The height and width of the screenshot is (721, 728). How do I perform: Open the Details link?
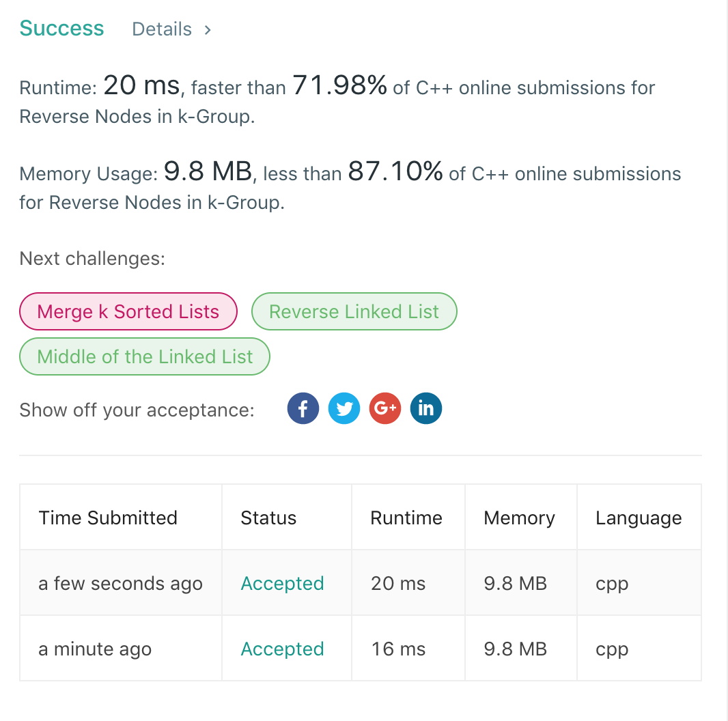[x=162, y=29]
